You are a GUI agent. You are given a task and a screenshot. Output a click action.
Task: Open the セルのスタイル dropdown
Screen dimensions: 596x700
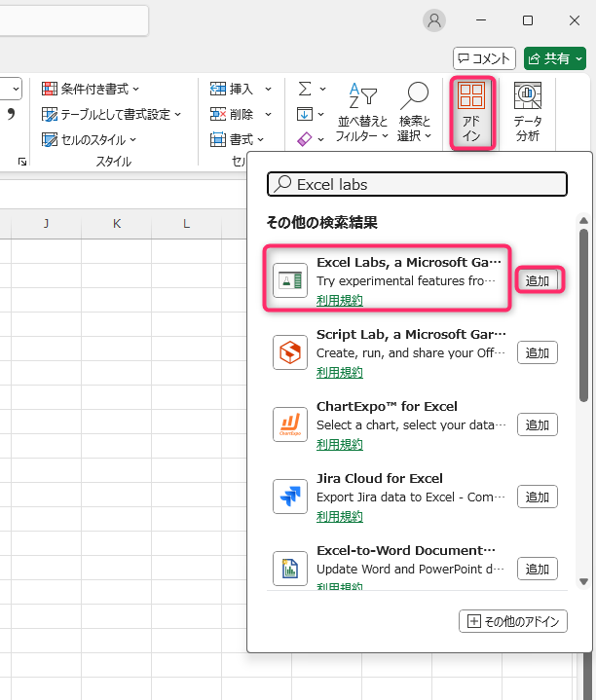tap(90, 139)
